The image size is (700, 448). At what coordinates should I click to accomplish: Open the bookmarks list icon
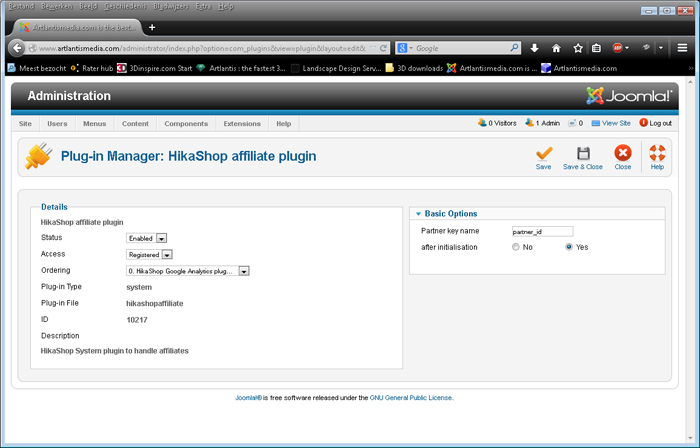pyautogui.click(x=596, y=48)
